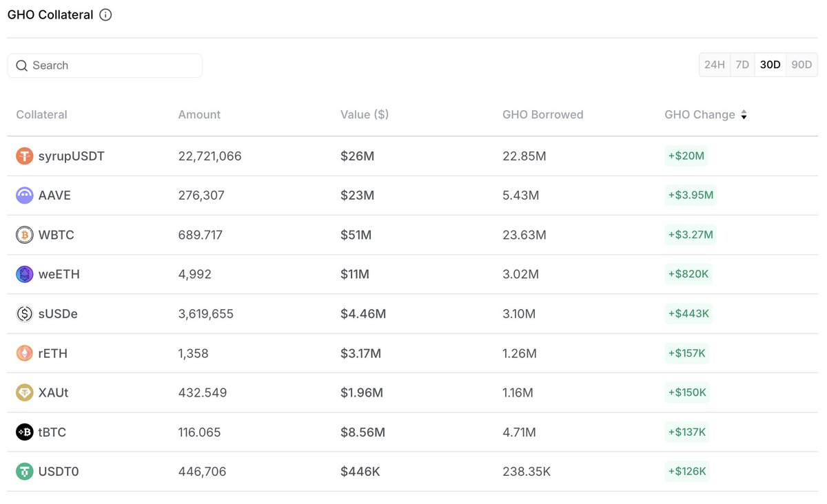Click the +$20M change badge
827x504 pixels.
[686, 156]
